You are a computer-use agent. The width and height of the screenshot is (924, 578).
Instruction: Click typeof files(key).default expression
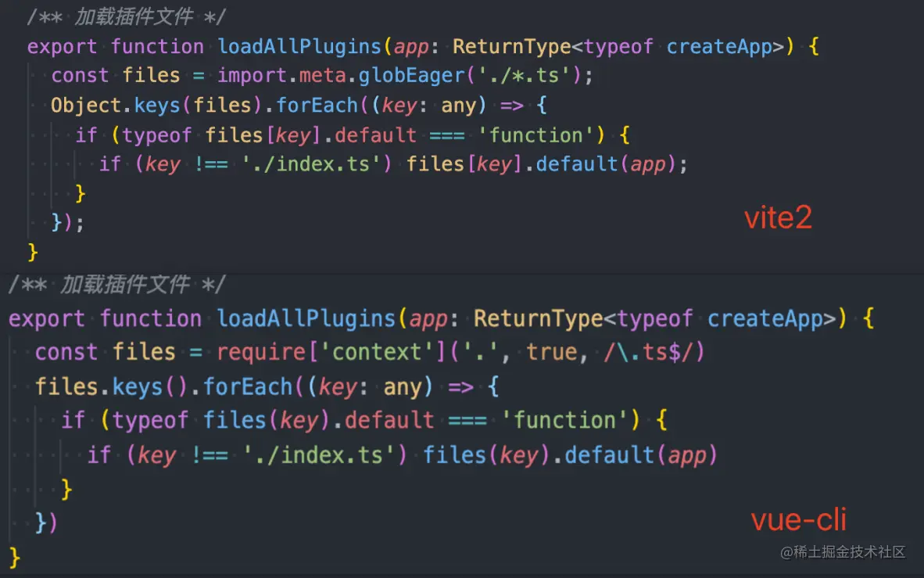(274, 421)
